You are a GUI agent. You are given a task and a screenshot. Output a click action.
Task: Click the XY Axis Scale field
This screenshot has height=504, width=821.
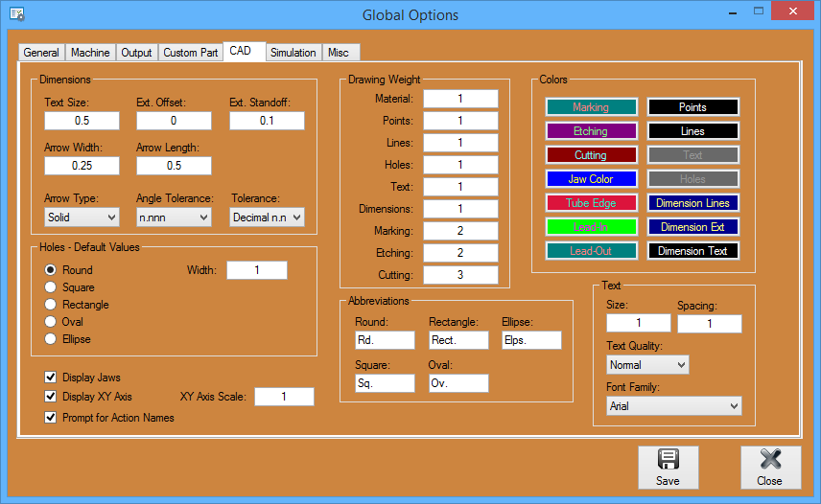click(x=284, y=397)
